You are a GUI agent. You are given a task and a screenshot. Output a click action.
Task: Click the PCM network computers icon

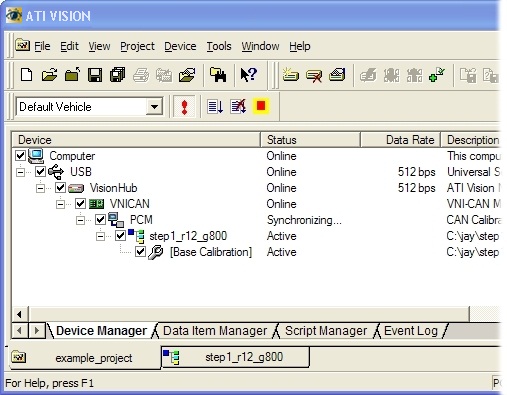click(x=116, y=220)
